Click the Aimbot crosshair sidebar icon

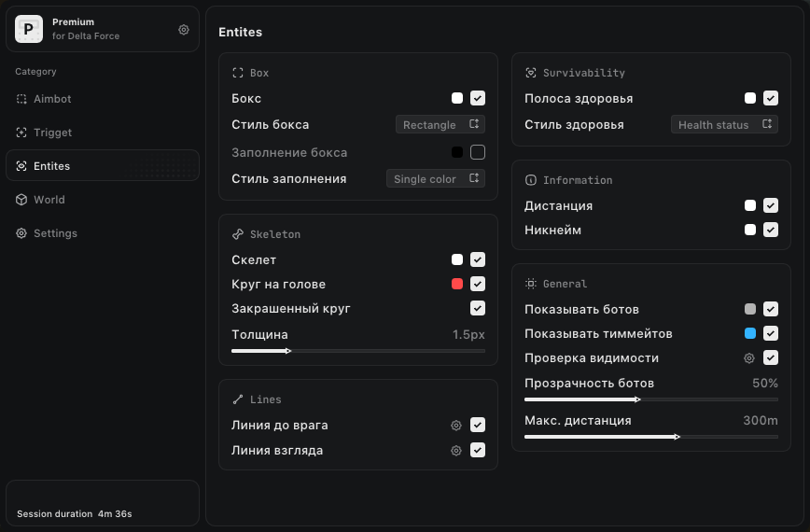tap(21, 99)
